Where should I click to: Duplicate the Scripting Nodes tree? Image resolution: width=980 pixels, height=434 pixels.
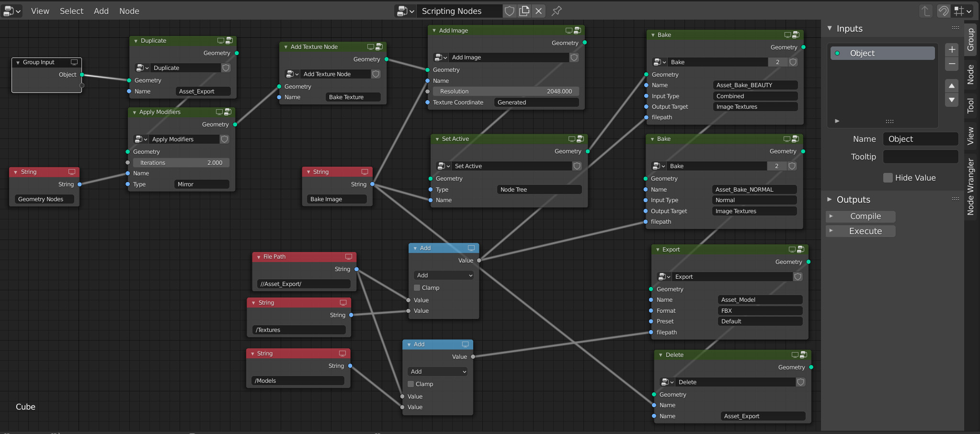click(524, 11)
